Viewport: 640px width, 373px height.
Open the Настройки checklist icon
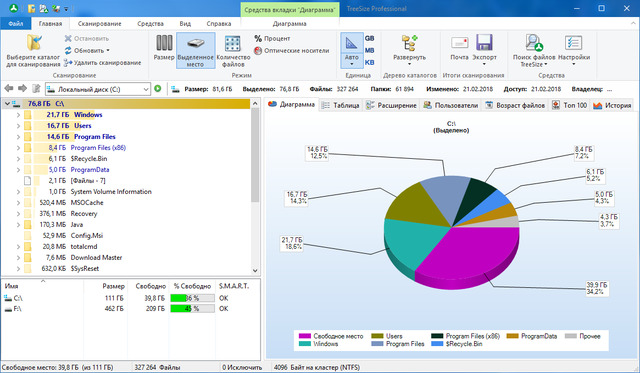click(573, 42)
